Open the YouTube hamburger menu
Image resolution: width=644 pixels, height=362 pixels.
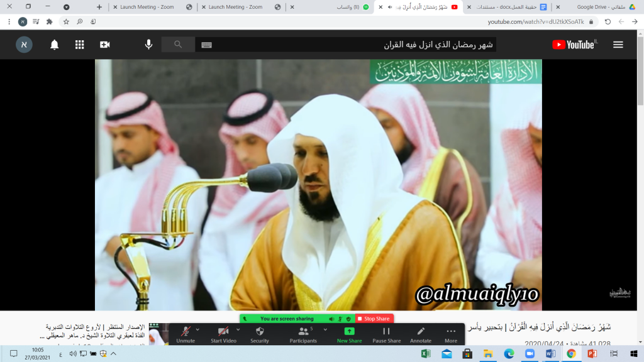tap(618, 45)
